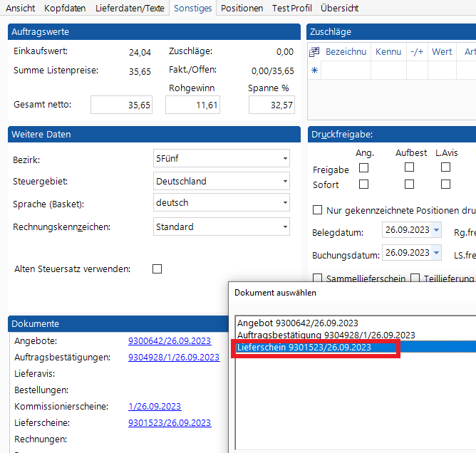
Task: Expand the Sprache (Basket) dropdown
Action: [x=284, y=203]
